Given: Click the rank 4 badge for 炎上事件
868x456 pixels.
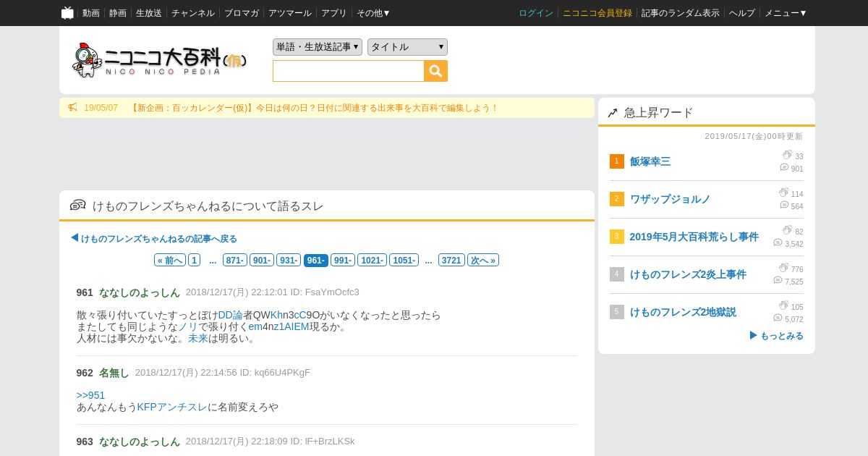Looking at the screenshot, I should 616,274.
